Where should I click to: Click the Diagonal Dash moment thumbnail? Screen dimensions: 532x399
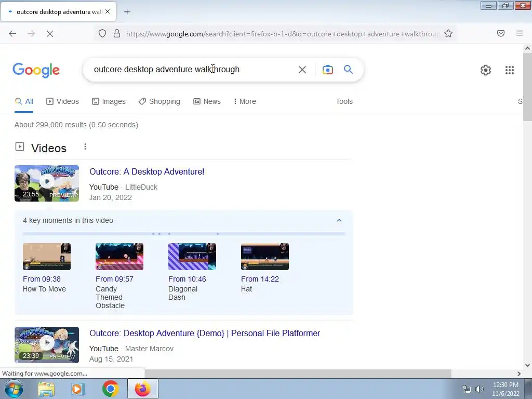click(x=192, y=257)
